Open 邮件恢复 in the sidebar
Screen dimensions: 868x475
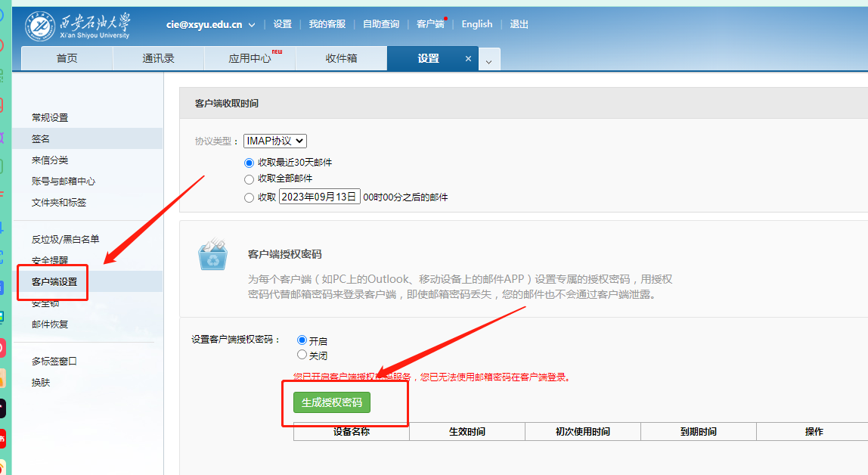50,324
